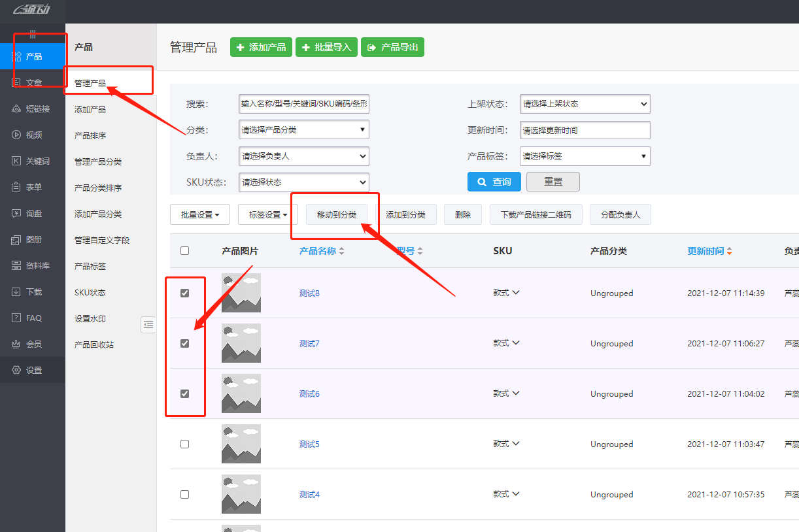The width and height of the screenshot is (799, 532).
Task: Click the 搜索 keyword input field
Action: (303, 103)
